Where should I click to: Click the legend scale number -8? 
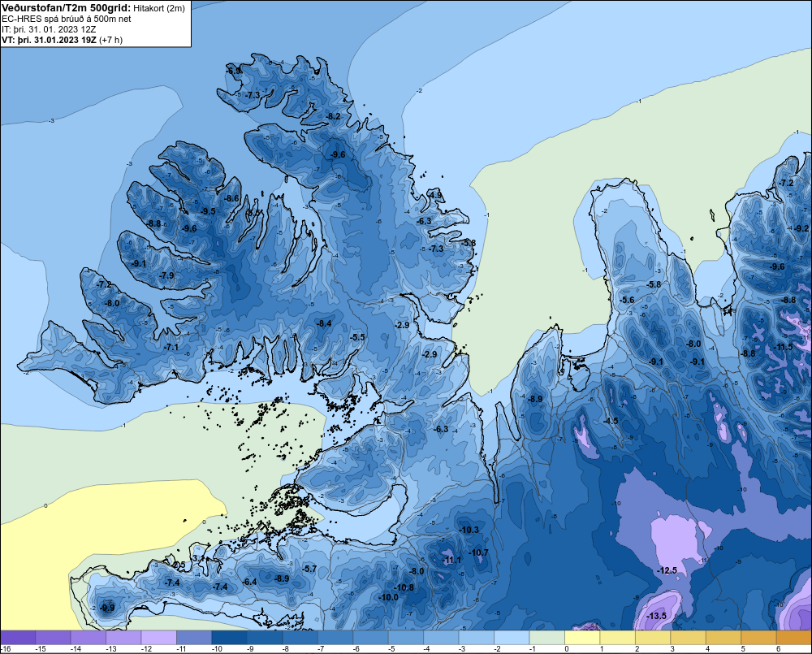287,649
